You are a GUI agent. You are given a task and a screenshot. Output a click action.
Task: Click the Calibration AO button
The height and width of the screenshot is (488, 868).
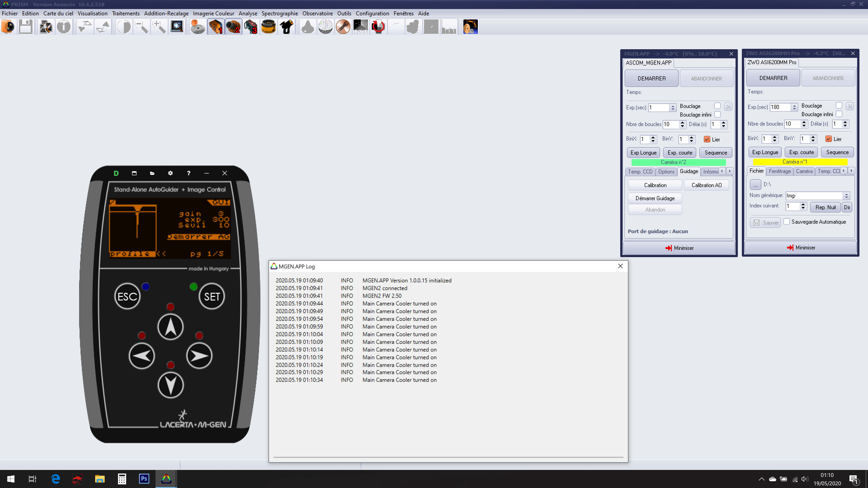[706, 185]
